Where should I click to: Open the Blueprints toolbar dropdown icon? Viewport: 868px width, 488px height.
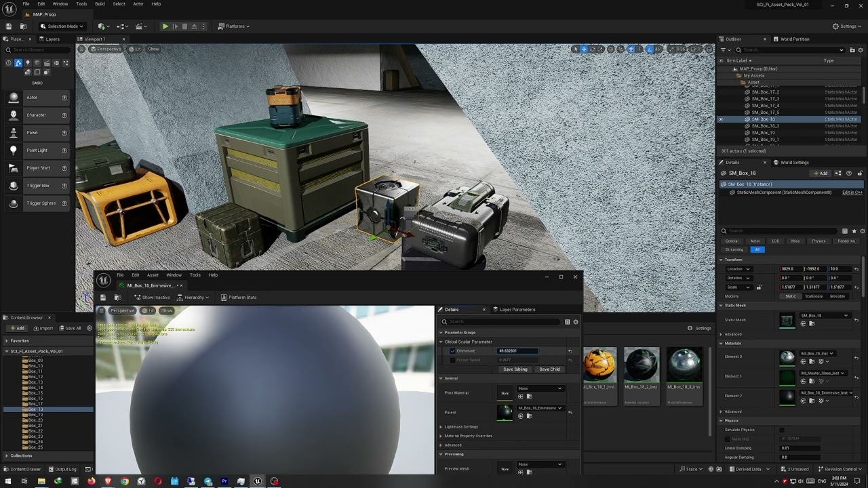tap(123, 26)
